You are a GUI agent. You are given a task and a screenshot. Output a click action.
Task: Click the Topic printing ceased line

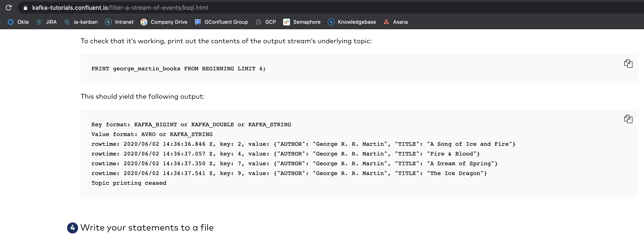tap(128, 183)
